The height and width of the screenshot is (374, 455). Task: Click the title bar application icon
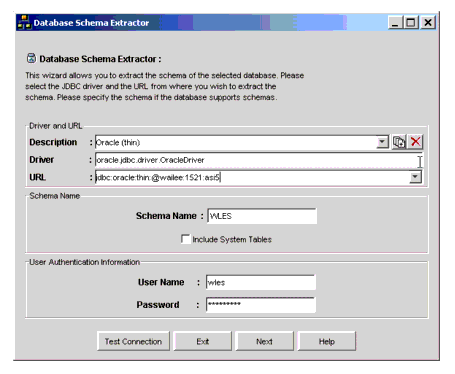24,23
